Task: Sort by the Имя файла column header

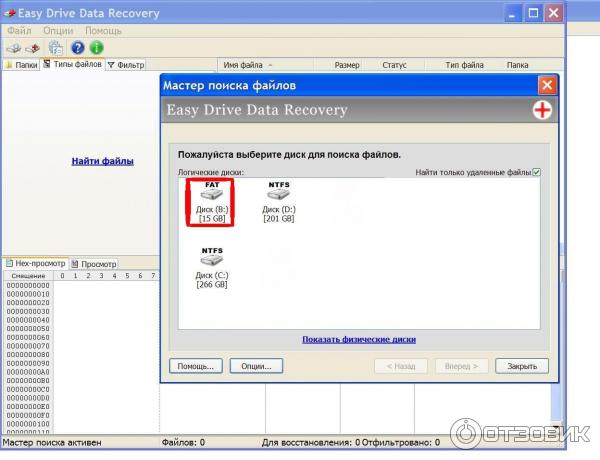Action: click(265, 65)
